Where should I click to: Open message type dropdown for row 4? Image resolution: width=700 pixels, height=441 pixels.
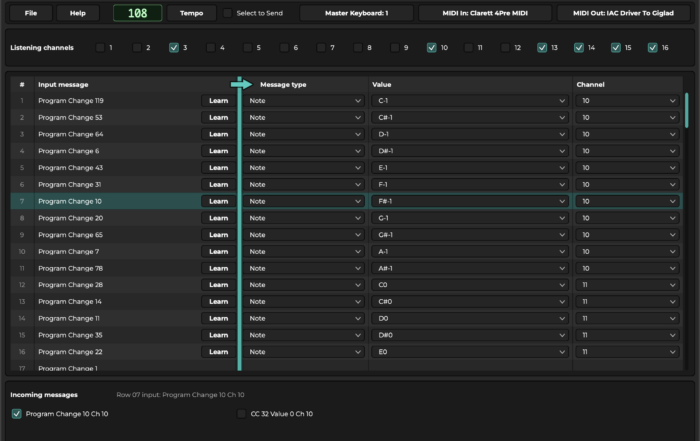304,151
